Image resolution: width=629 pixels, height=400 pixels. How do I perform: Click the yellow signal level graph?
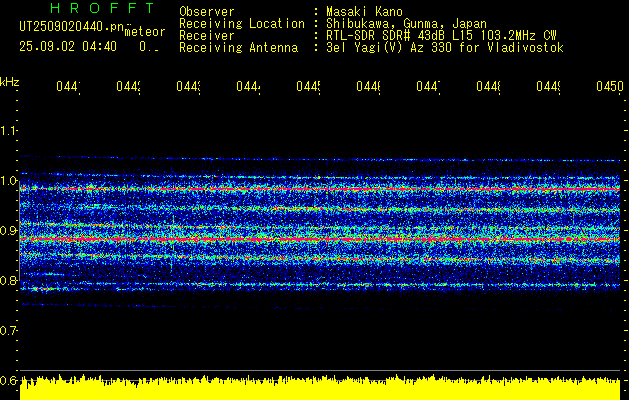click(320, 387)
